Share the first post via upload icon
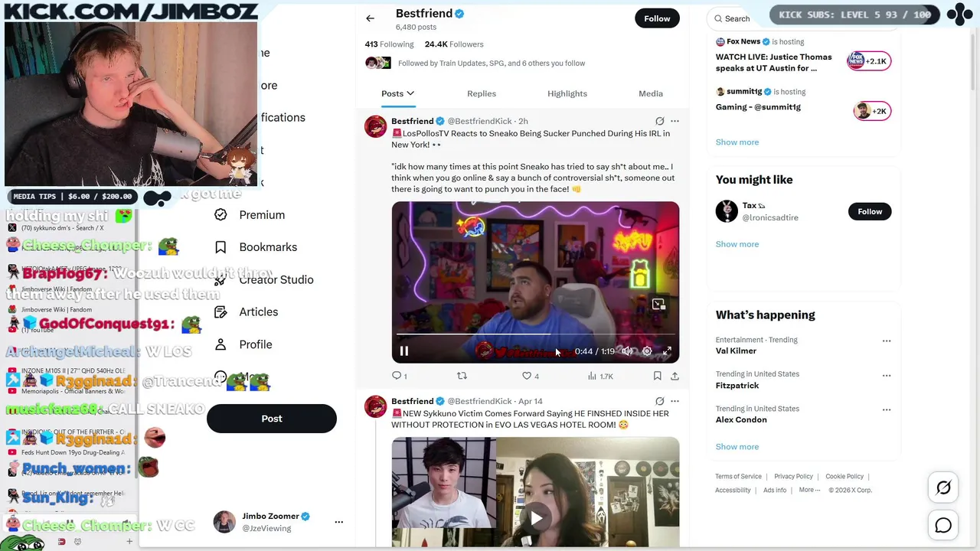Viewport: 980px width, 551px height. pyautogui.click(x=675, y=376)
